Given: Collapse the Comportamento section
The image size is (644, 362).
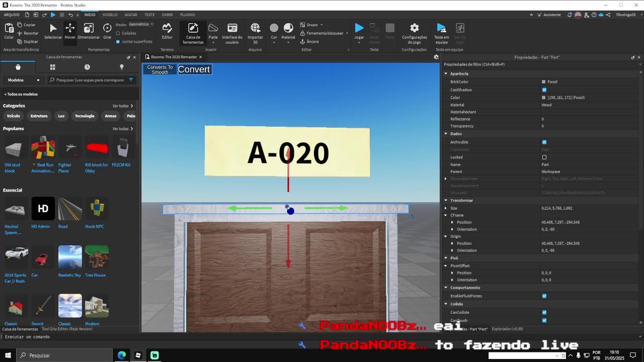Looking at the screenshot, I should click(x=446, y=288).
